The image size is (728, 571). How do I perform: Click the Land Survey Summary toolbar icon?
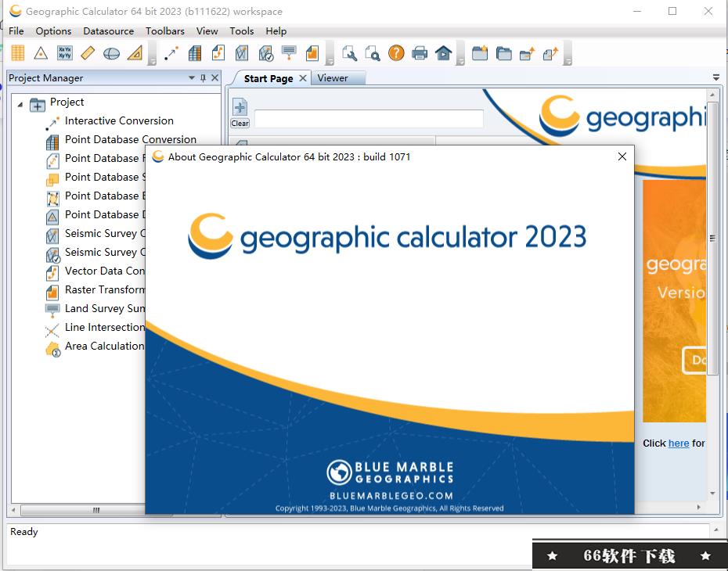pyautogui.click(x=289, y=53)
